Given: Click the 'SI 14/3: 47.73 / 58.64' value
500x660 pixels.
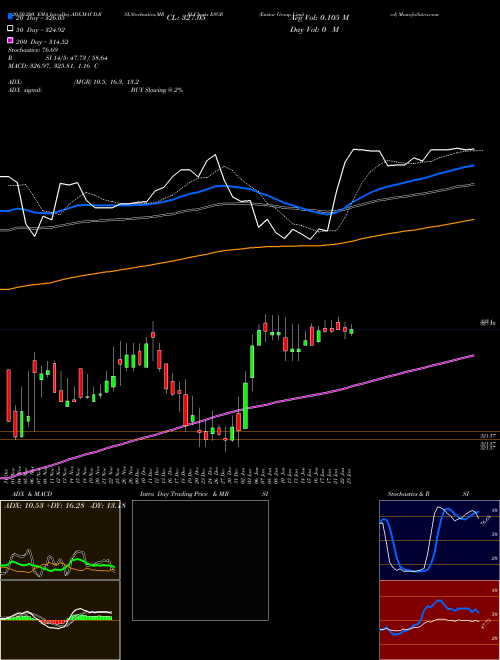Looking at the screenshot, I should click(x=77, y=58).
